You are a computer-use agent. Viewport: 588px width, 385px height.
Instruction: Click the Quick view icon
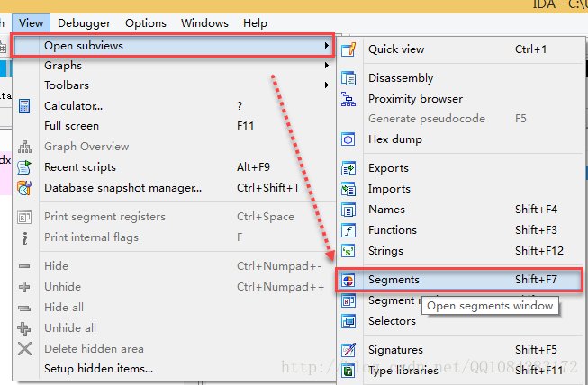[348, 49]
